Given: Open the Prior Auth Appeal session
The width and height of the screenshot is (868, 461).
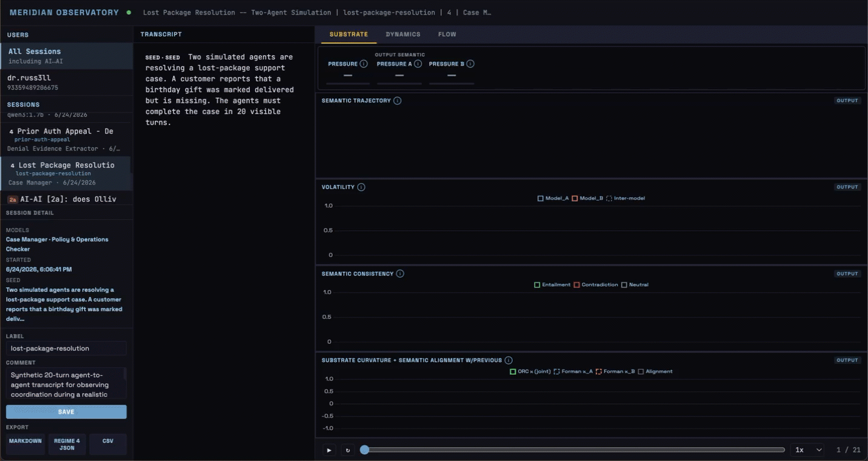Looking at the screenshot, I should (x=66, y=140).
